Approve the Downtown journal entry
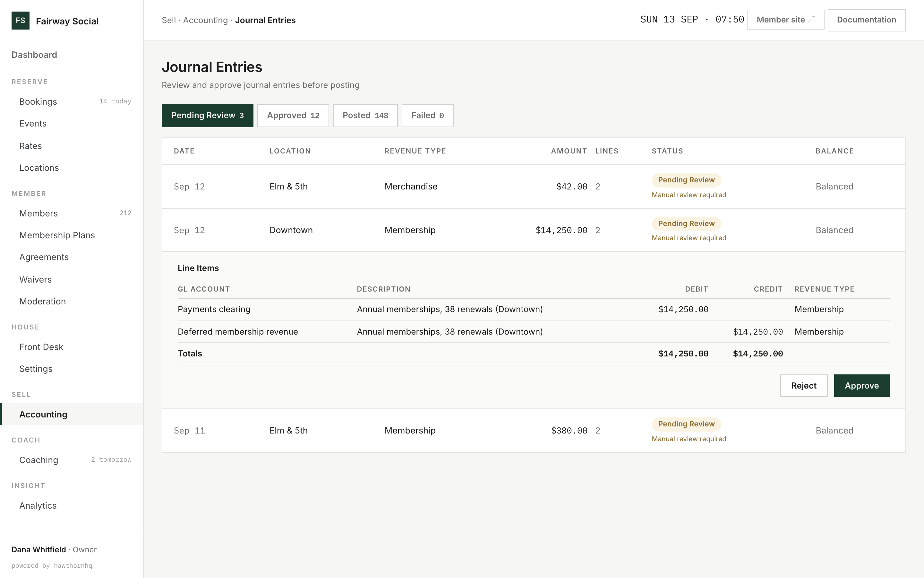The width and height of the screenshot is (924, 578). (x=861, y=385)
